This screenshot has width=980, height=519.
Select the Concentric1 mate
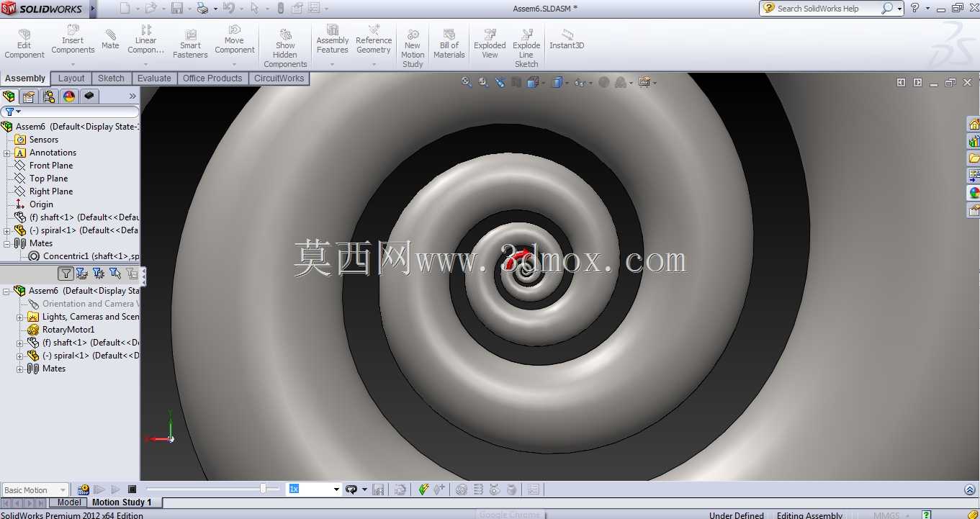84,256
